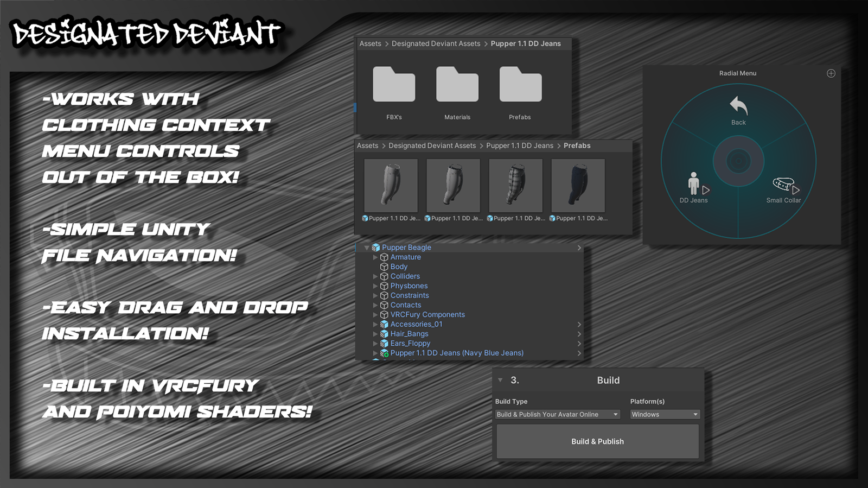Select the navy blue jeans prefab thumbnail

click(578, 186)
